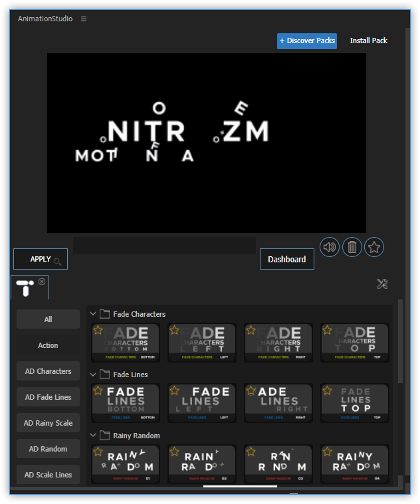420x504 pixels.
Task: Toggle the sound speaker icon
Action: click(x=330, y=247)
